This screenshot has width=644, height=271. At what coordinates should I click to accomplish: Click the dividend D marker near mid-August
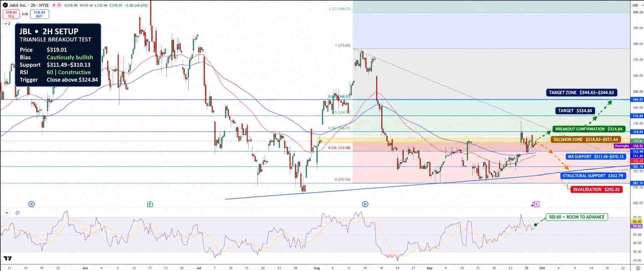[365, 204]
